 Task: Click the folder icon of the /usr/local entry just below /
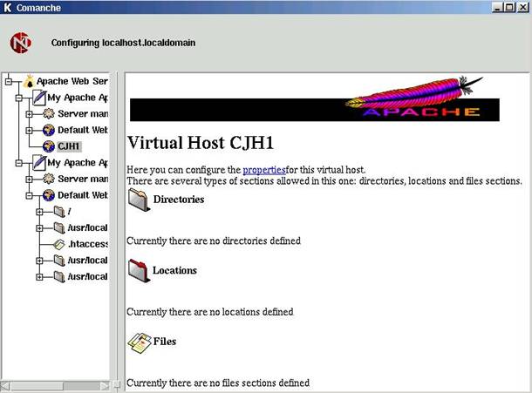point(59,227)
